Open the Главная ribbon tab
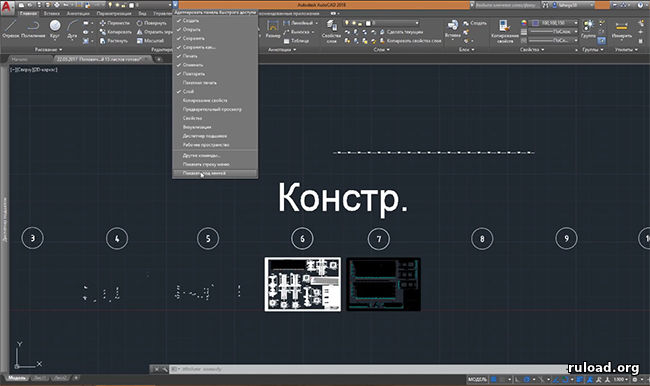Image resolution: width=650 pixels, height=386 pixels. pos(28,13)
